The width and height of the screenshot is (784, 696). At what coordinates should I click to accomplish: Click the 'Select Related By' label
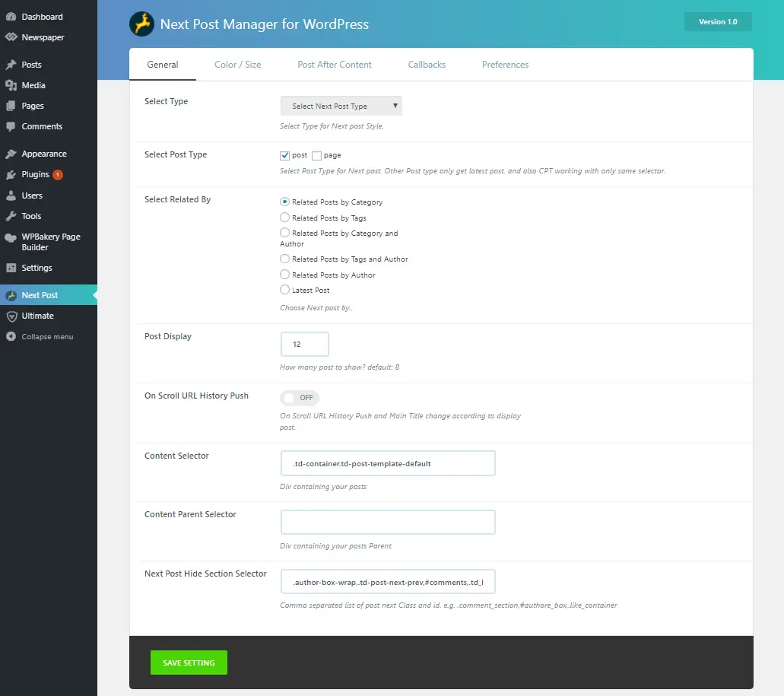pyautogui.click(x=177, y=199)
